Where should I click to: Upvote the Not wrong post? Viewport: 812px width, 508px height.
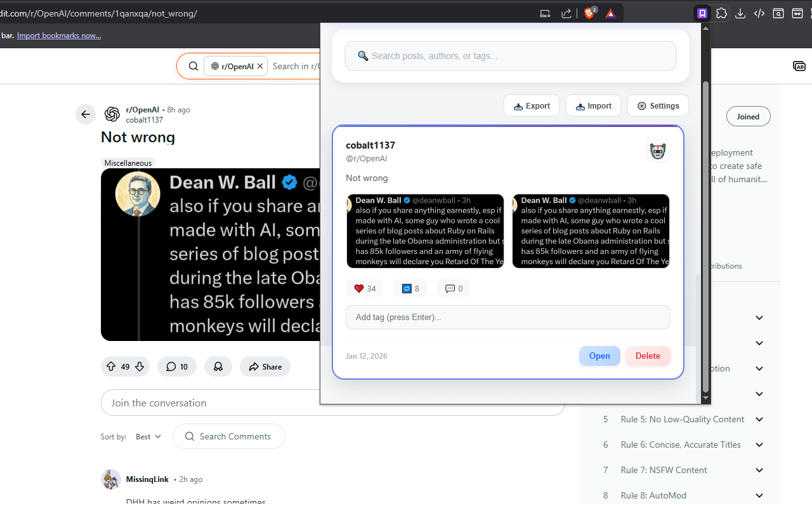pyautogui.click(x=111, y=366)
